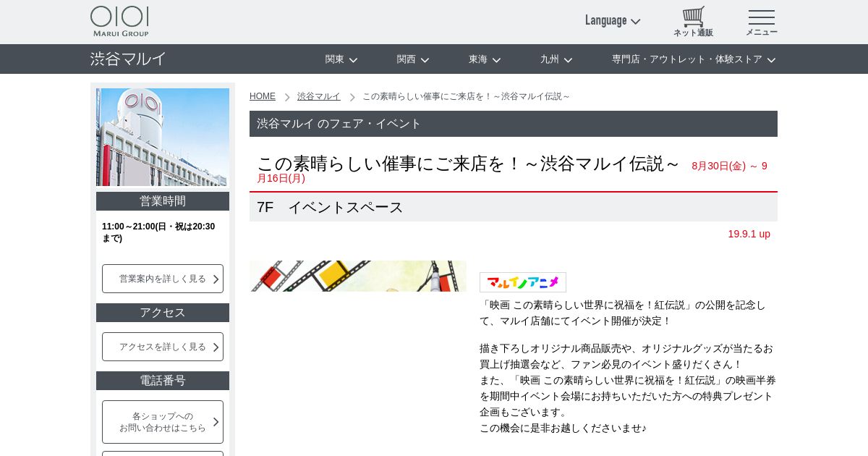The height and width of the screenshot is (456, 868).
Task: Click the 19.9.1 up date text
Action: point(749,234)
